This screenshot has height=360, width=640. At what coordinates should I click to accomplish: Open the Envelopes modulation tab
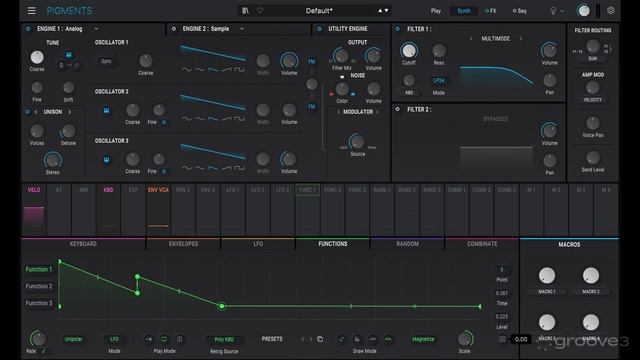(x=183, y=244)
